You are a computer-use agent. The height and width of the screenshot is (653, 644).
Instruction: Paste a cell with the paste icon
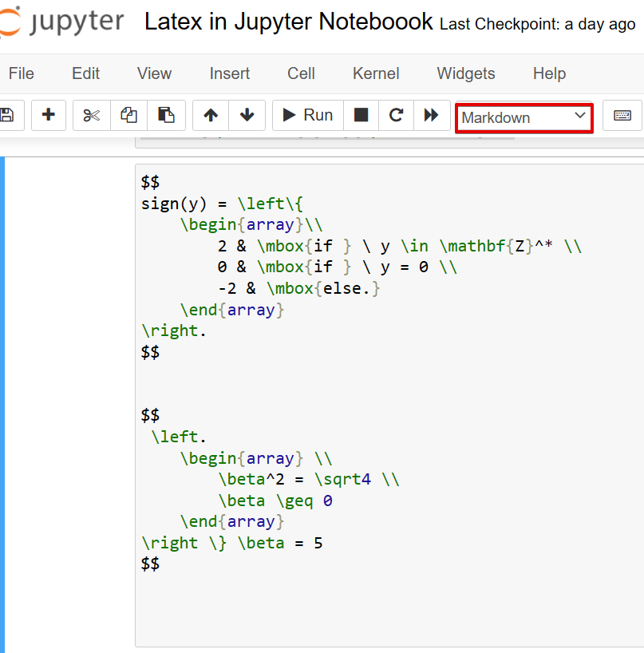(166, 115)
